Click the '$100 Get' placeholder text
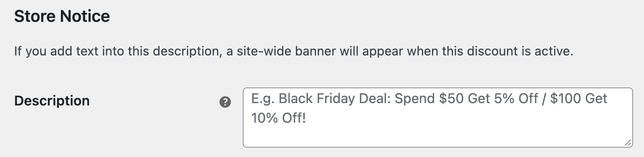The width and height of the screenshot is (644, 157). tap(578, 98)
